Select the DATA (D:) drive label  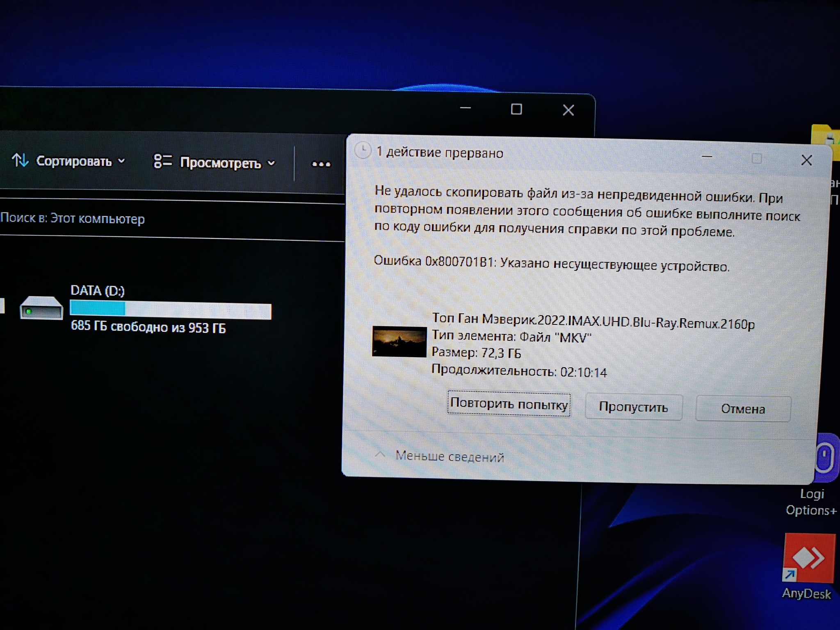[98, 290]
